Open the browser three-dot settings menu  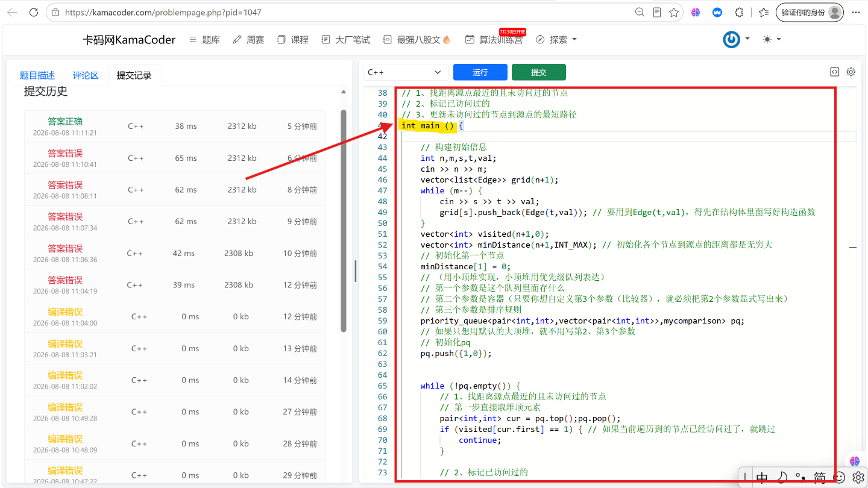(x=855, y=12)
